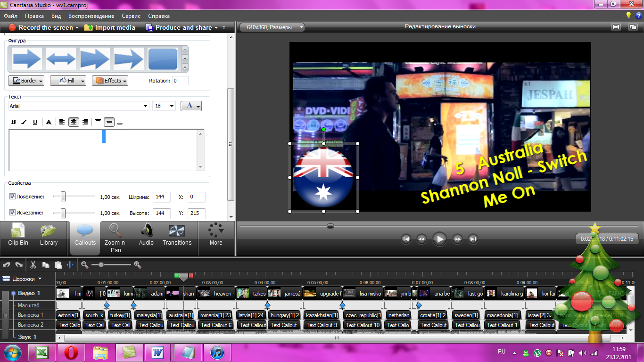Switch the preview to full screen mode
This screenshot has width=644, height=362.
616,27
